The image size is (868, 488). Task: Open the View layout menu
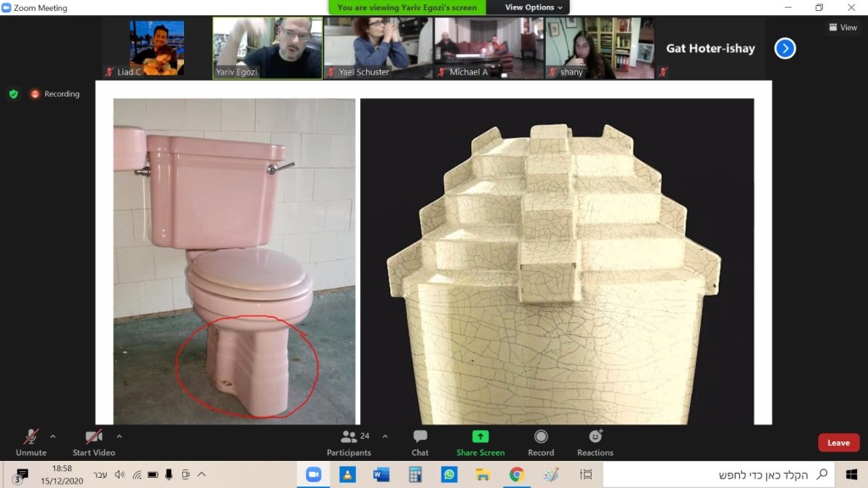coord(843,27)
